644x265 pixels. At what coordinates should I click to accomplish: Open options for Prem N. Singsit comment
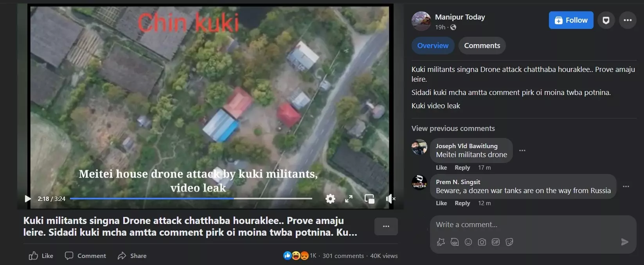[x=626, y=186]
